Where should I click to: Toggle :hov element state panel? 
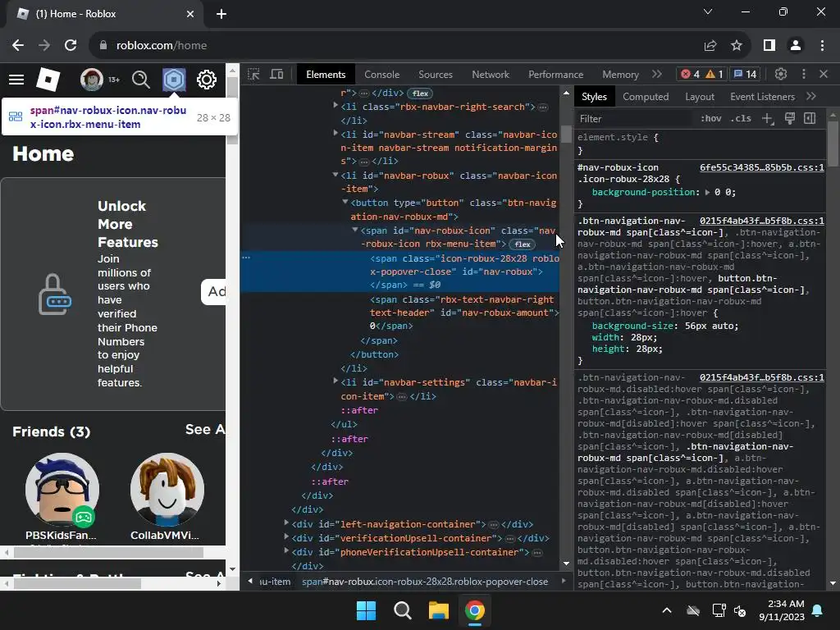pyautogui.click(x=711, y=118)
